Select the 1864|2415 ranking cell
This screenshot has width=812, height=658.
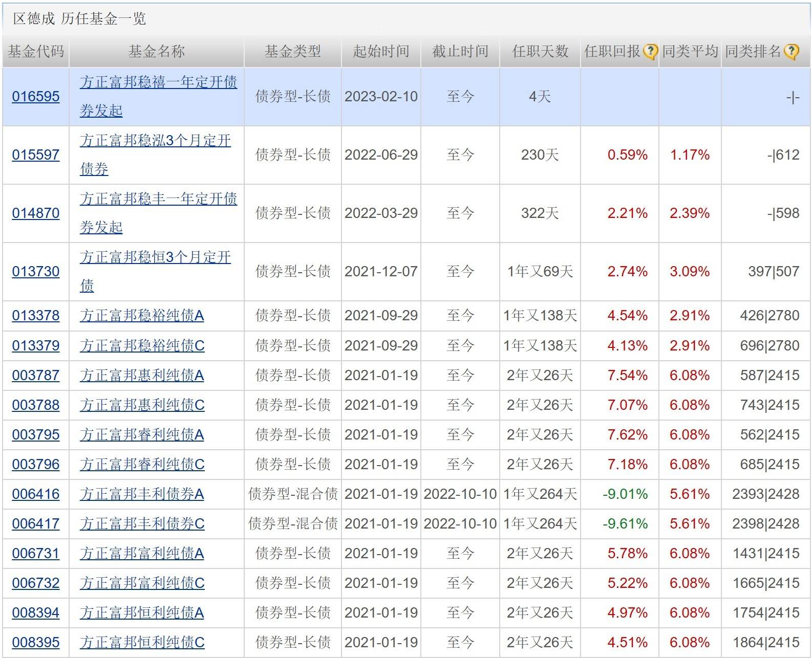pos(766,643)
